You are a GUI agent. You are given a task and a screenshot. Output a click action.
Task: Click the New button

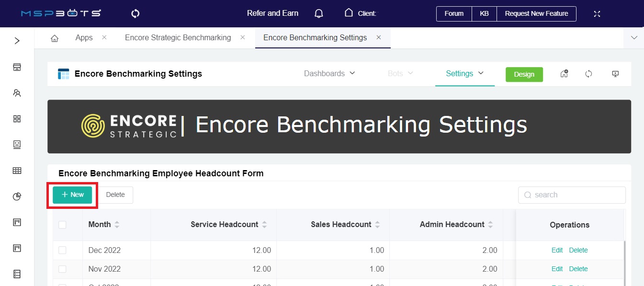tap(72, 195)
